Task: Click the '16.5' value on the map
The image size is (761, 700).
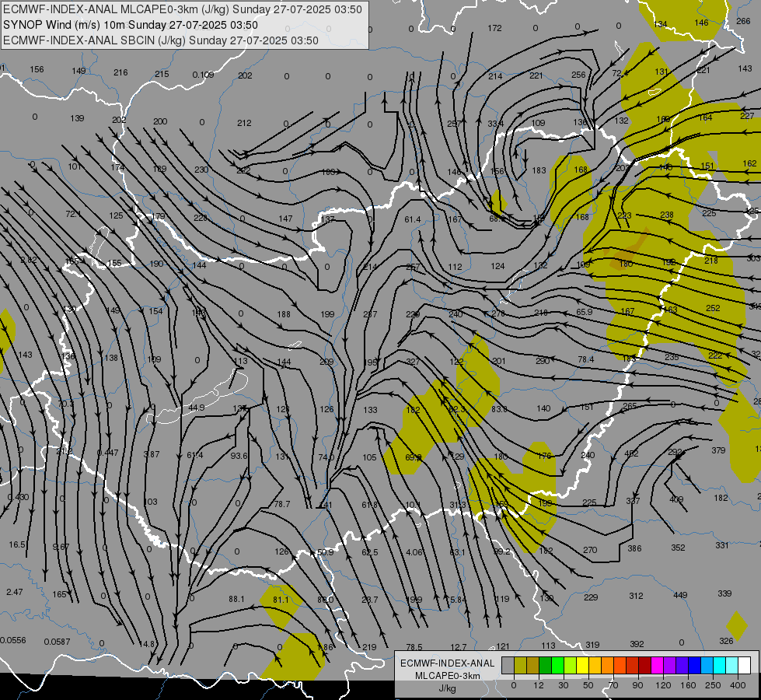Action: (x=17, y=545)
